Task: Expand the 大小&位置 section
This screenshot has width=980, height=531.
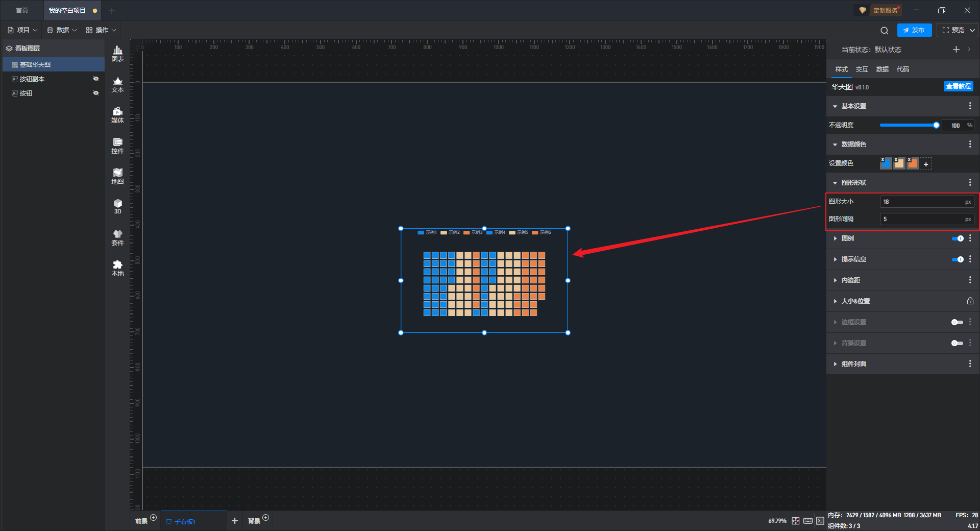Action: (x=835, y=301)
